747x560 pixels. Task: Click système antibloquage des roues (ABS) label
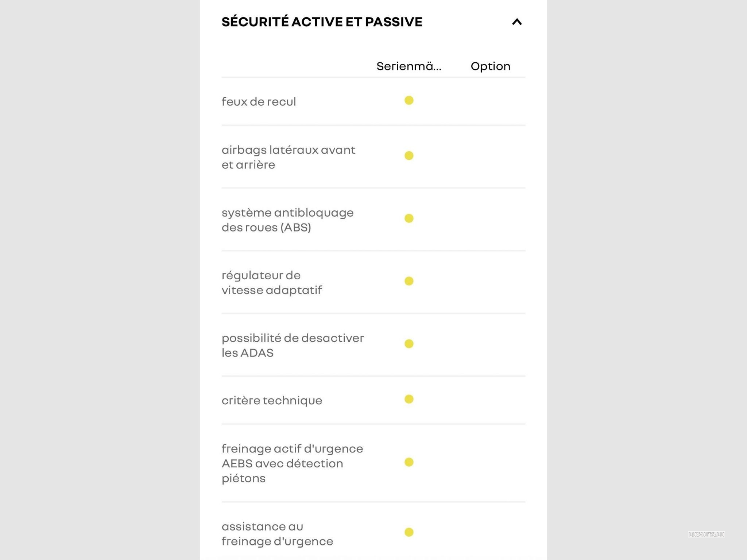pyautogui.click(x=287, y=220)
